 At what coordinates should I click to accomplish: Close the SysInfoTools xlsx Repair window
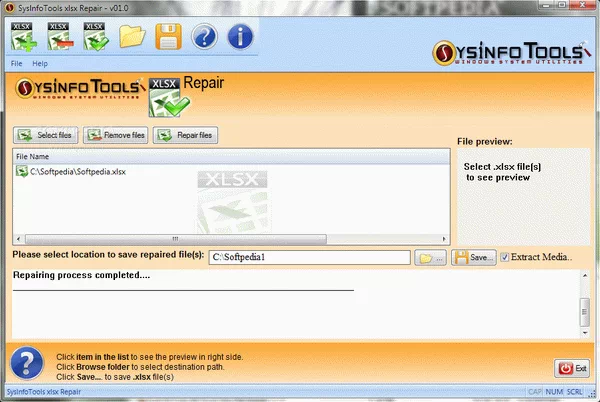pyautogui.click(x=582, y=5)
